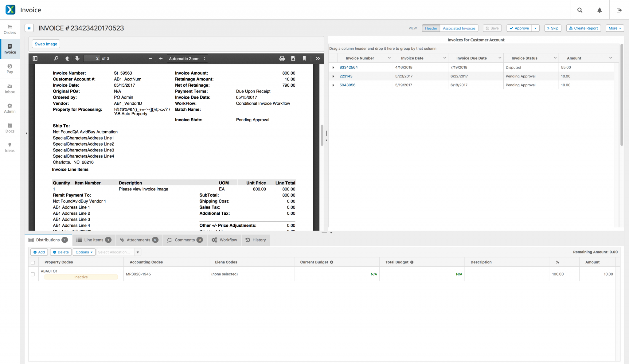629x364 pixels.
Task: Open invoice 5943056 link
Action: (x=347, y=85)
